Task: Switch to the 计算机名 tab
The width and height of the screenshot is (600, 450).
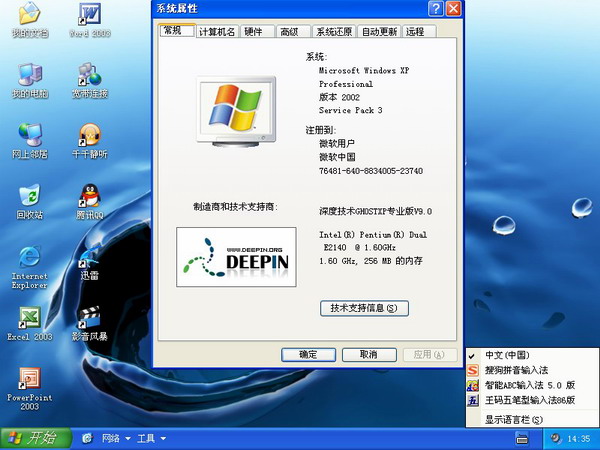Action: [x=217, y=32]
